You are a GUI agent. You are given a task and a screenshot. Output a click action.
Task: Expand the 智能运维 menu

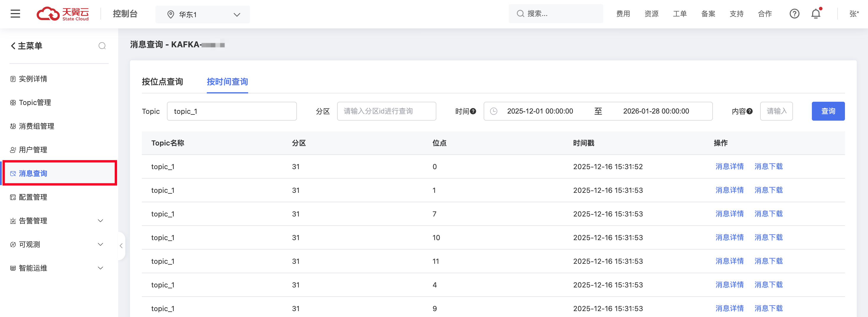tap(100, 268)
